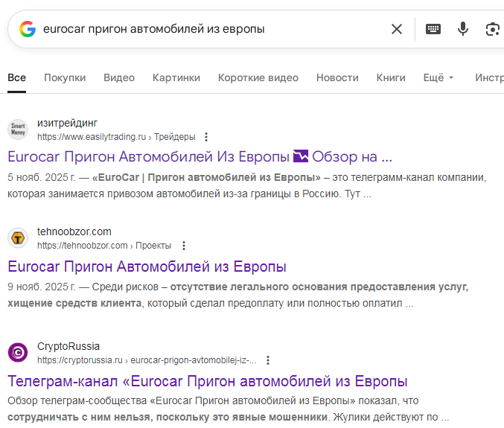Screen dimensions: 504x428
Task: Click the snippet dated 9 нояб. 2025 г.
Action: point(238,295)
